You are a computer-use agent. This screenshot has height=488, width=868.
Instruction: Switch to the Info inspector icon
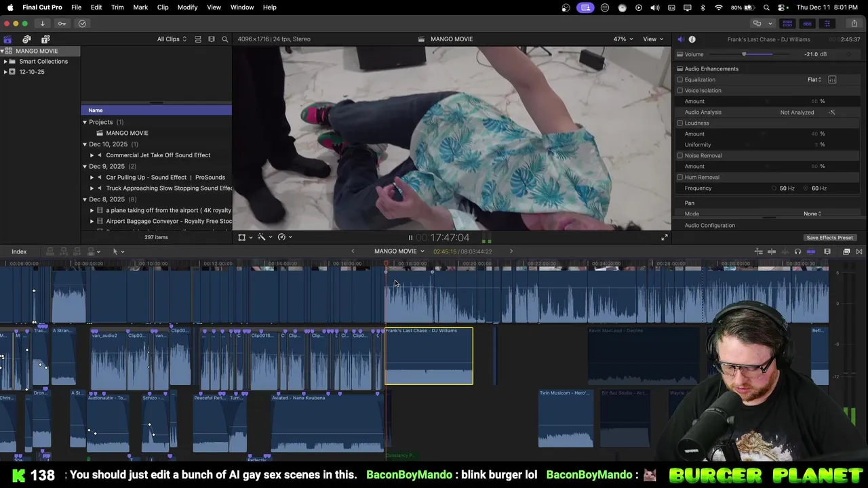point(692,39)
